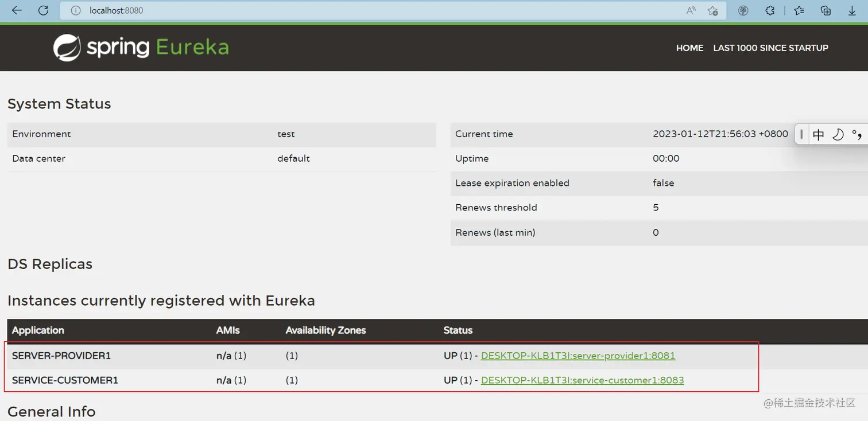Click the Current time label
This screenshot has width=868, height=421.
[x=484, y=134]
